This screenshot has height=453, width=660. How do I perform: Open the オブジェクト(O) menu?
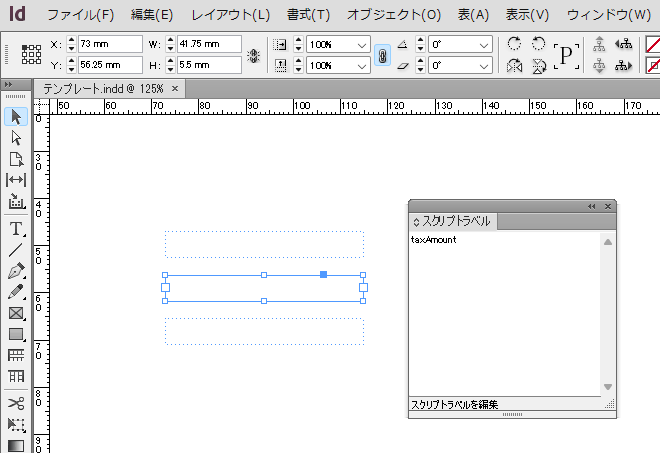[x=393, y=15]
